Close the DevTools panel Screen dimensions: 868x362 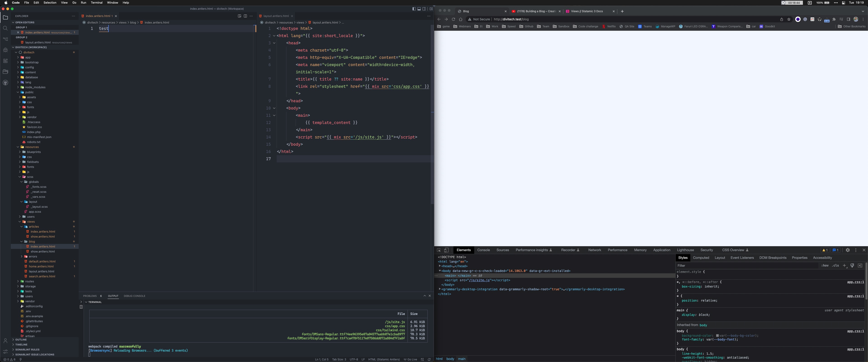pyautogui.click(x=864, y=250)
